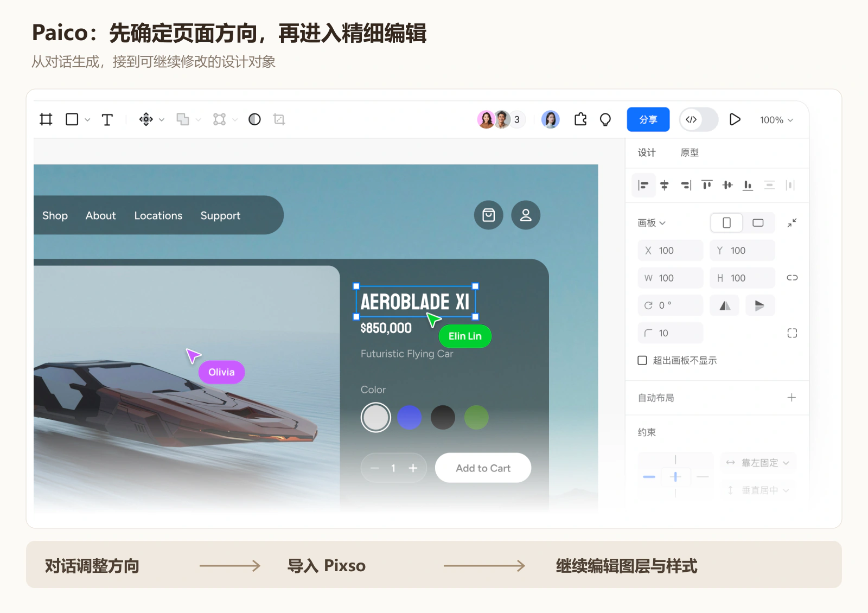Viewport: 868px width, 613px height.
Task: Click the mask half-circle icon
Action: (254, 119)
